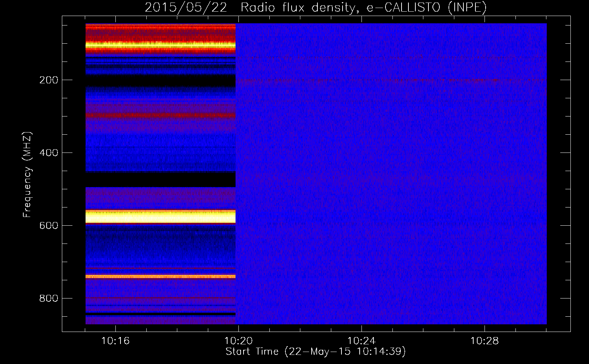Click the plot title 'Radio flux density, e-CALLISTO (INPE)'
The width and height of the screenshot is (589, 364).
[x=363, y=7]
